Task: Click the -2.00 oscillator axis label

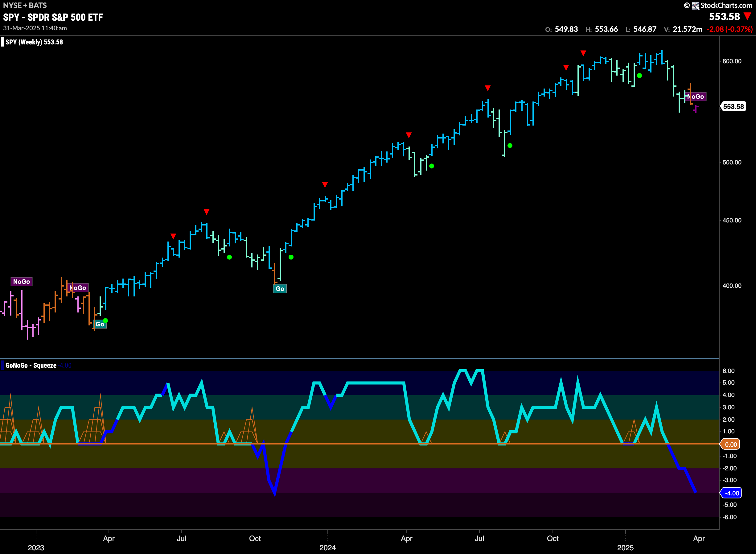Action: click(729, 468)
